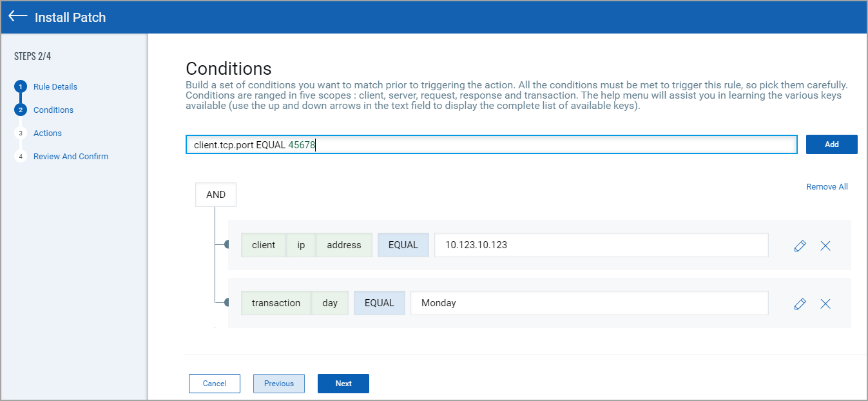The height and width of the screenshot is (401, 868).
Task: Click the STEPS 2/4 label
Action: tap(32, 56)
